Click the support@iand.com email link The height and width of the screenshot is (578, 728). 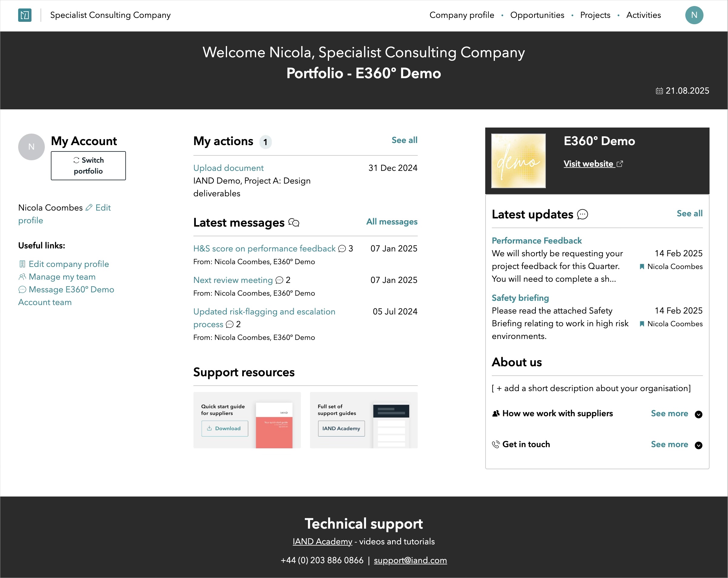tap(410, 560)
